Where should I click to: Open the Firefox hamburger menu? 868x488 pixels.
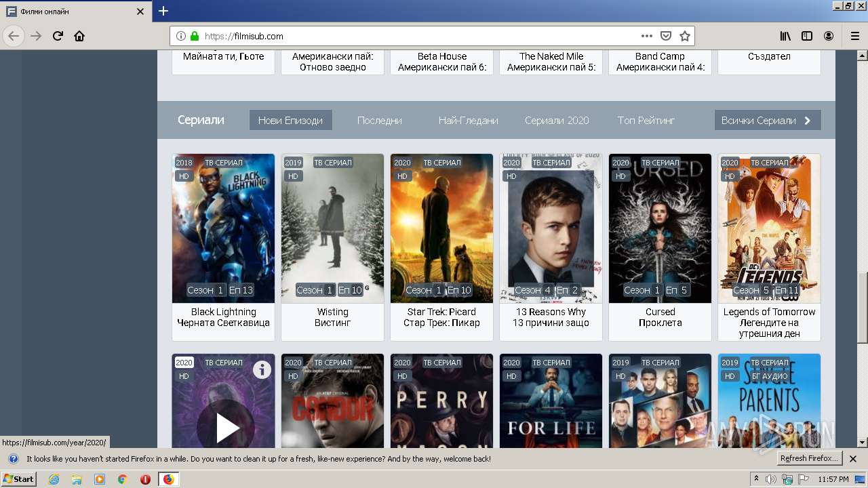pos(854,36)
